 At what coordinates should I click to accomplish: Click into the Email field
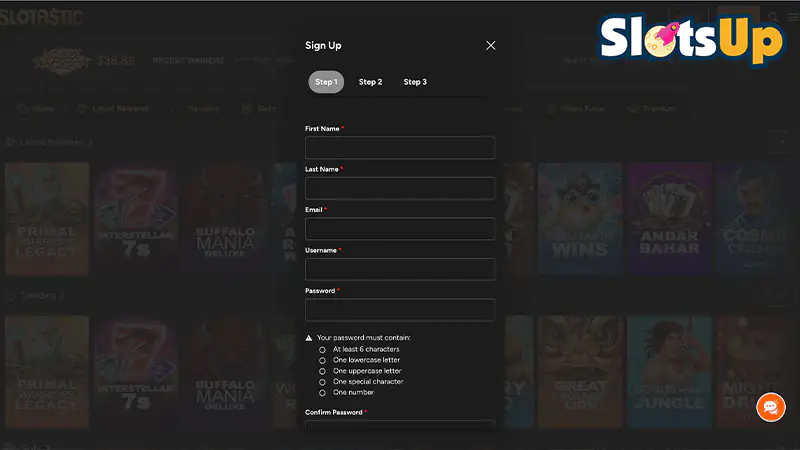point(400,229)
